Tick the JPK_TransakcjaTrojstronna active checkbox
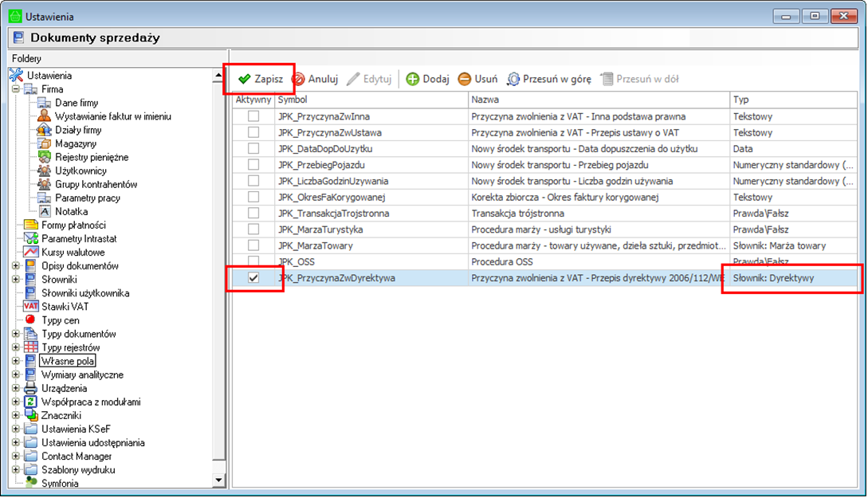 (x=253, y=214)
